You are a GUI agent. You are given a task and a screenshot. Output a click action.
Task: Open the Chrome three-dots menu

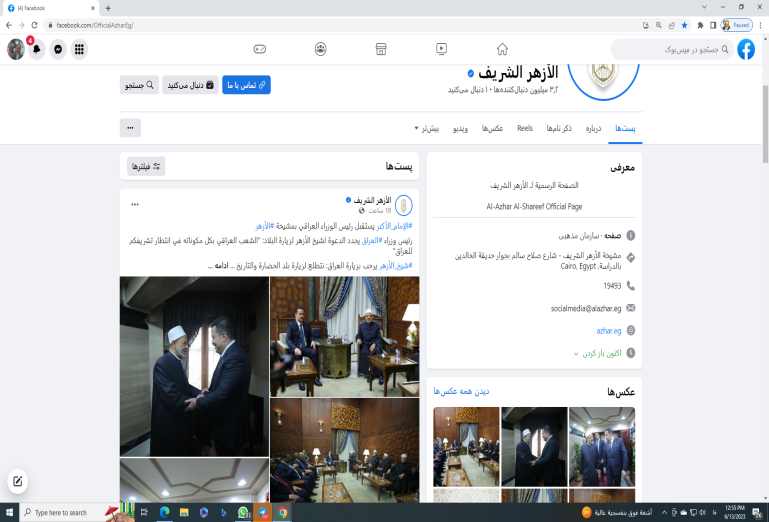point(761,25)
